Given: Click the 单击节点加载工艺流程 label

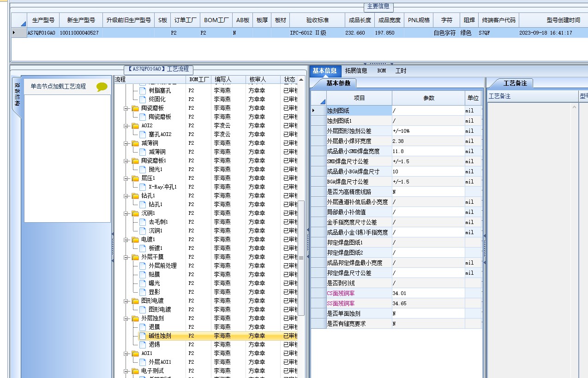Looking at the screenshot, I should (x=58, y=86).
